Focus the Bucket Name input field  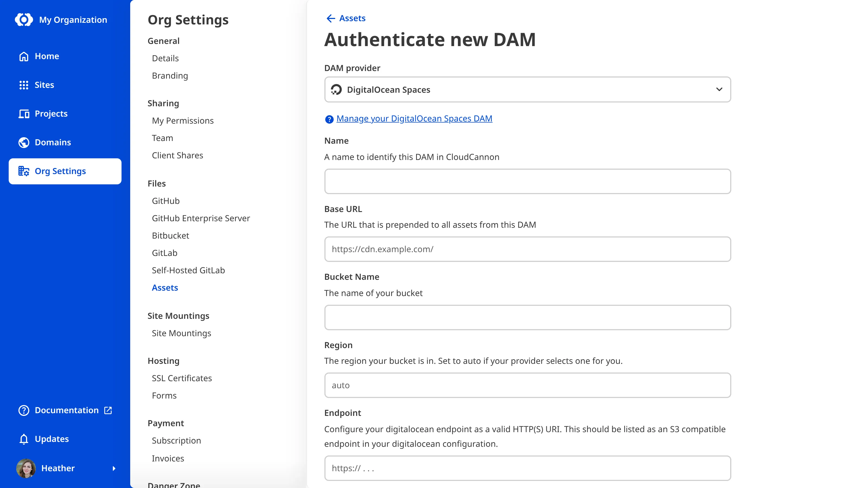(x=527, y=317)
